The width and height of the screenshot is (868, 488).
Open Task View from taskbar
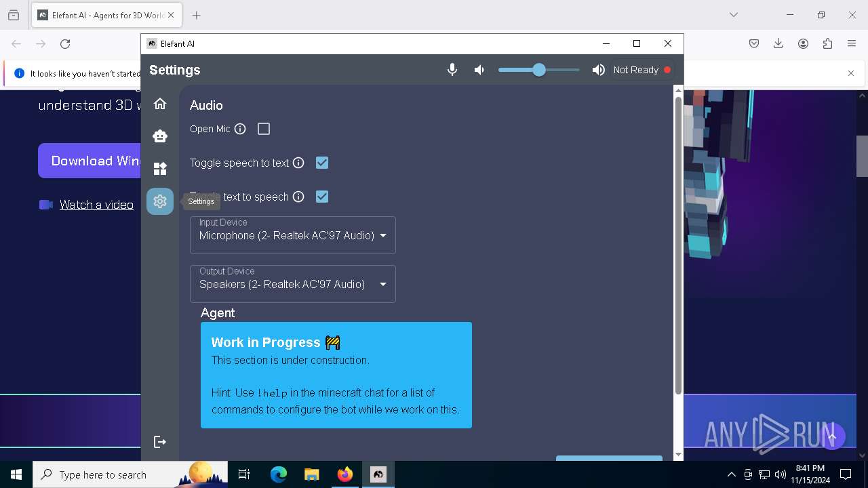point(245,474)
